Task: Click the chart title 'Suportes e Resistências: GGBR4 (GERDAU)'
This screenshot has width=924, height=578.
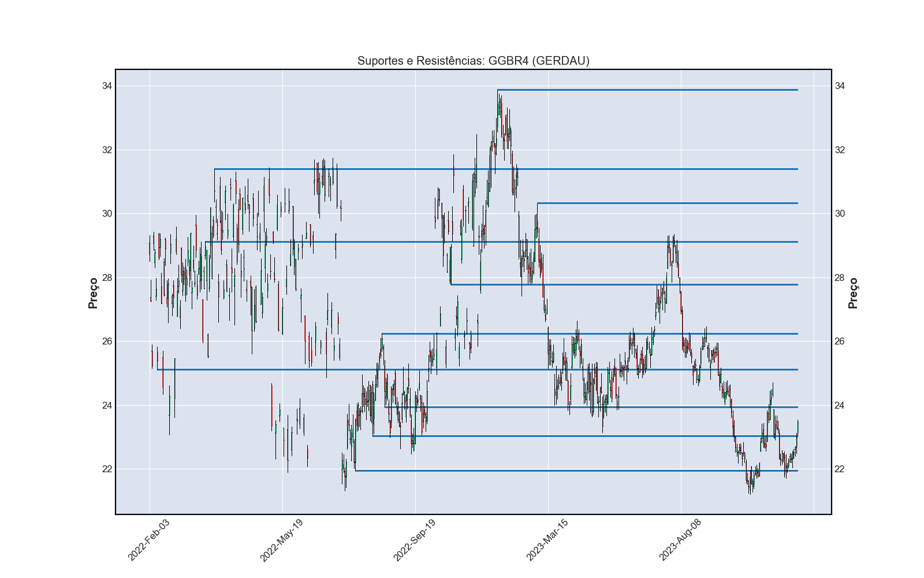Action: pyautogui.click(x=473, y=61)
